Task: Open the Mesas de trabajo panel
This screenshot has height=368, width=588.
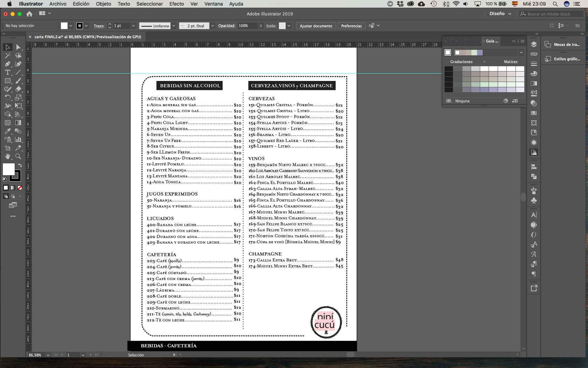Action: pyautogui.click(x=563, y=45)
